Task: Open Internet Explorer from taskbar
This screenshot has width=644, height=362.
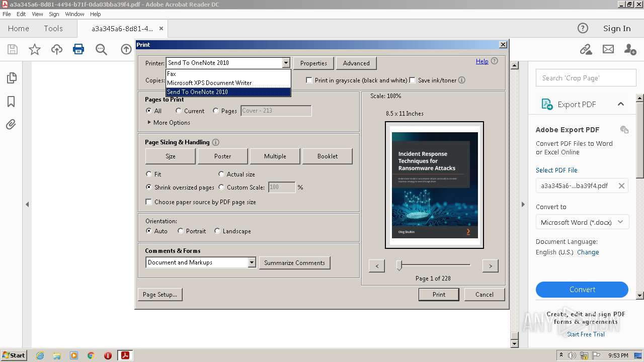Action: (40, 355)
